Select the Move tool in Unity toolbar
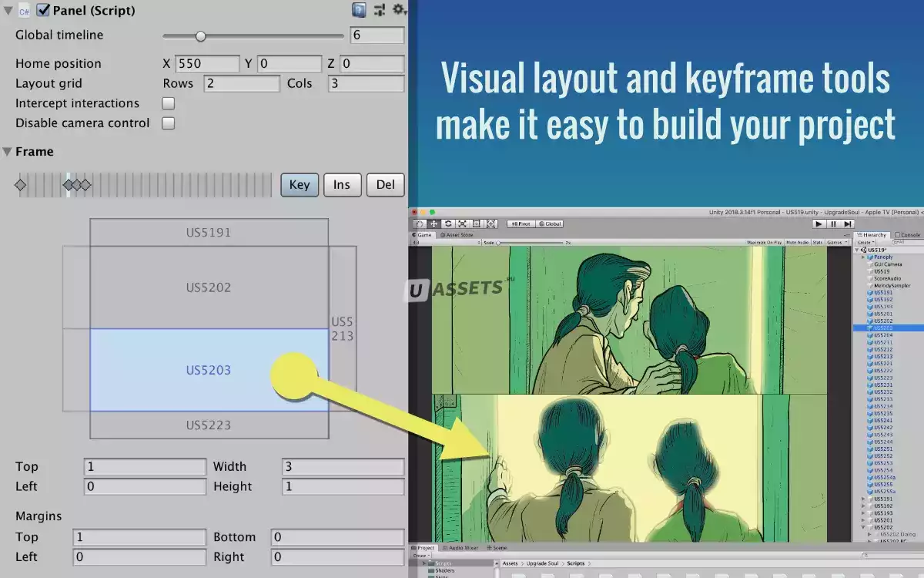 pos(434,224)
